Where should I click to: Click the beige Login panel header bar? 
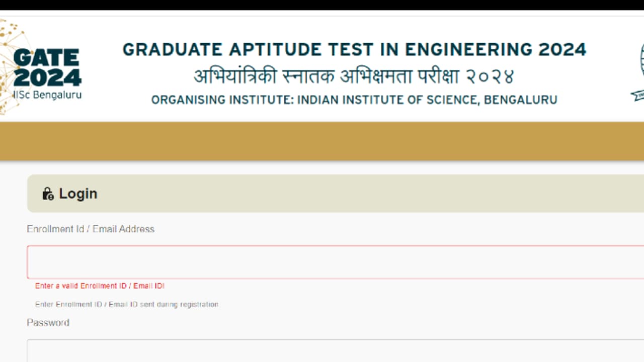(x=352, y=194)
